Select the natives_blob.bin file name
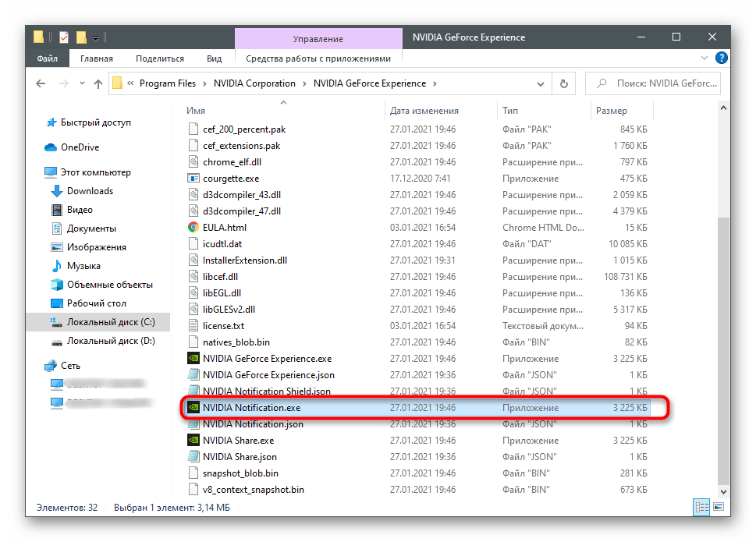Screen dimensions: 756x542 point(236,342)
